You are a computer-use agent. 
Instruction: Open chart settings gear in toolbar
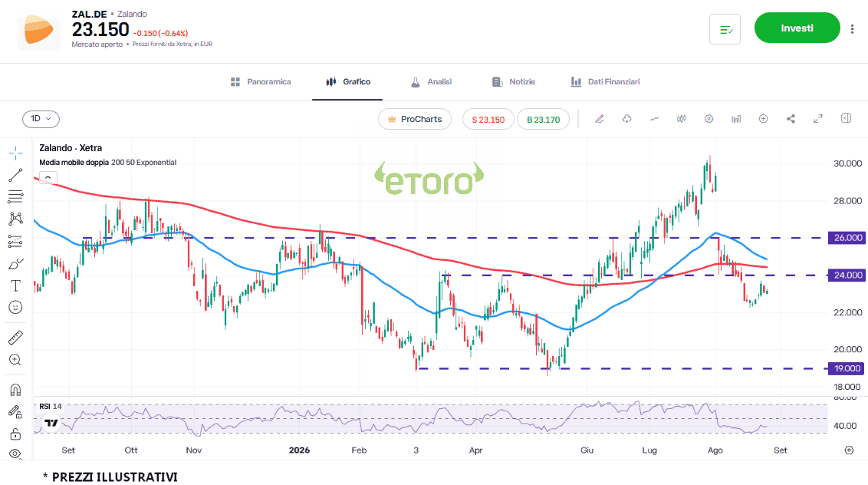coord(709,119)
